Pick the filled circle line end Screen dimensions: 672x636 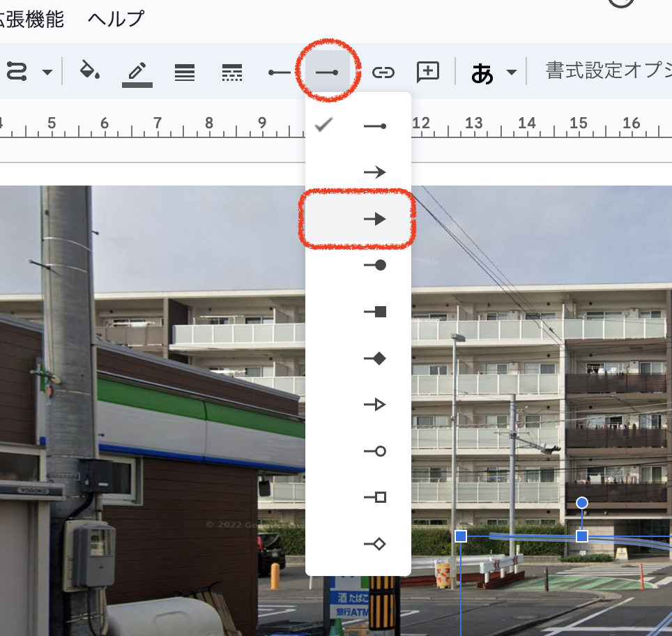coord(375,265)
